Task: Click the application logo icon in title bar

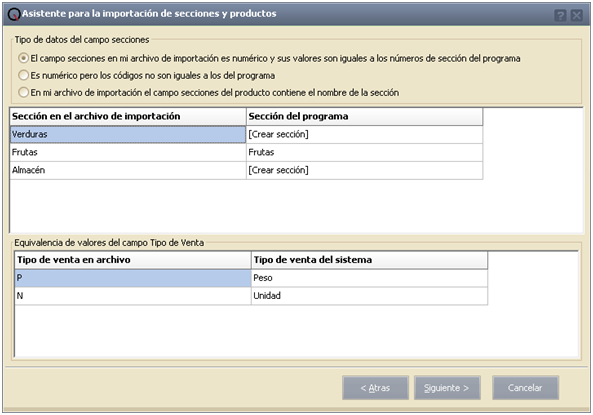Action: 14,14
